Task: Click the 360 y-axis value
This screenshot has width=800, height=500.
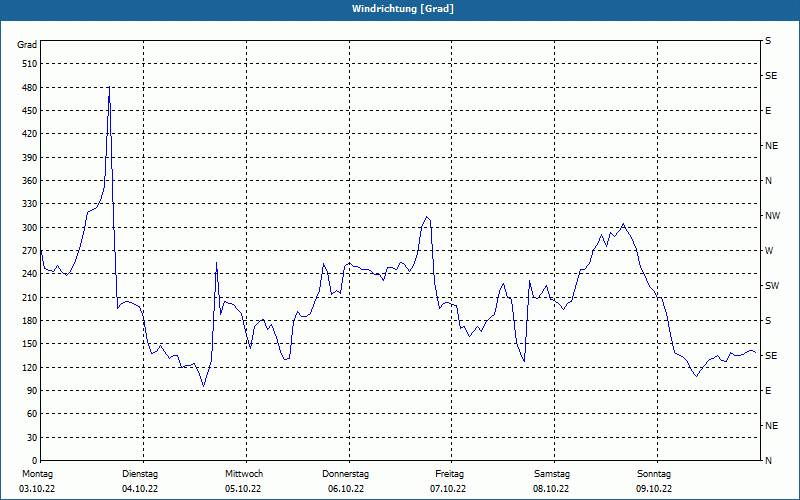Action: coord(30,181)
